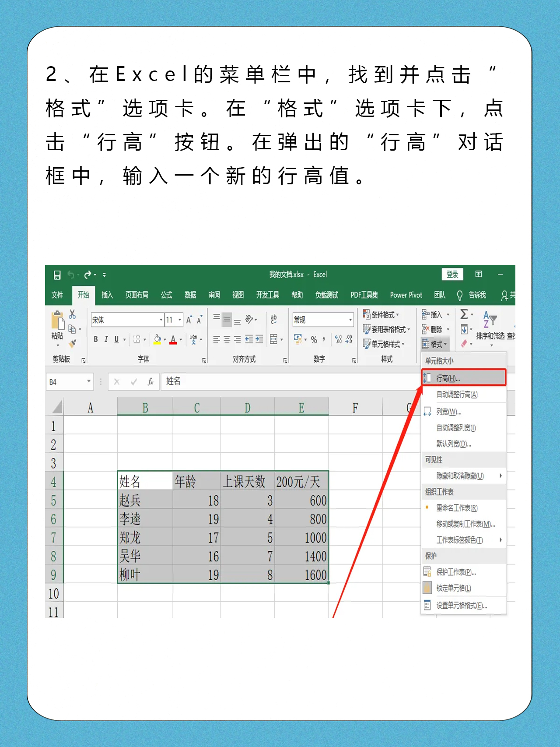Open the font size dropdown showing 11
The height and width of the screenshot is (747, 560).
click(179, 320)
